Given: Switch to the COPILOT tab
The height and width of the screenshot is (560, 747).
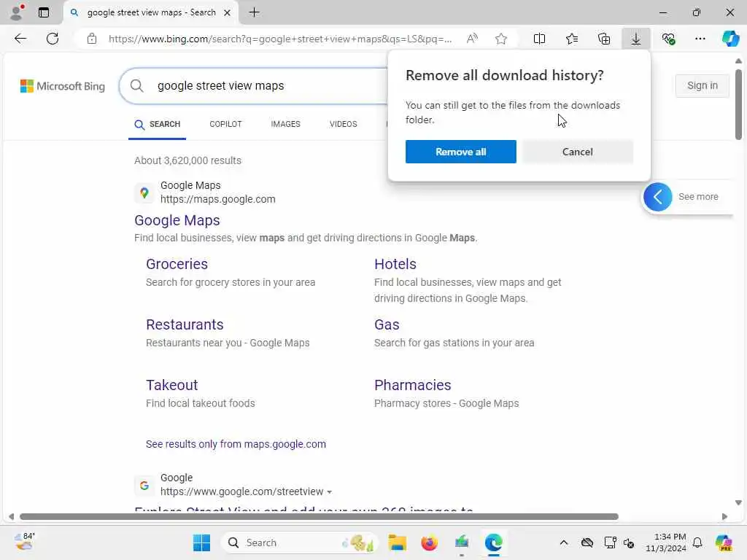Looking at the screenshot, I should click(x=225, y=124).
